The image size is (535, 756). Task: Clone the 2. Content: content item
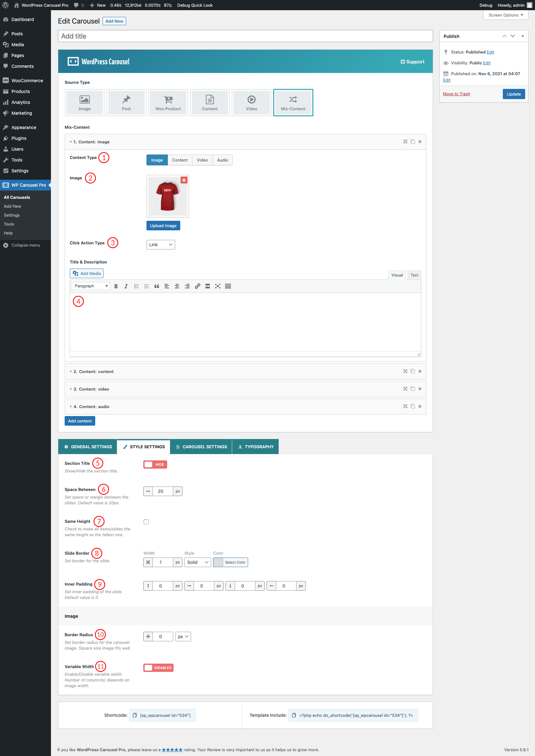click(x=412, y=371)
